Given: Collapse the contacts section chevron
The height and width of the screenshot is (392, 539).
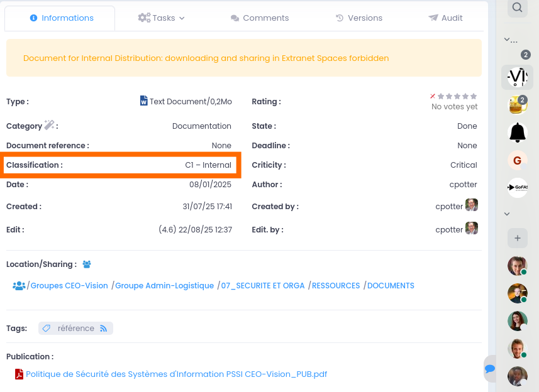Looking at the screenshot, I should pyautogui.click(x=507, y=214).
